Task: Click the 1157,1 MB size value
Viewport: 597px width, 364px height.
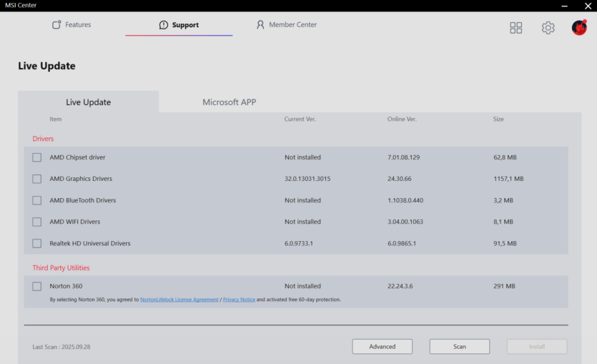Action: [x=508, y=179]
